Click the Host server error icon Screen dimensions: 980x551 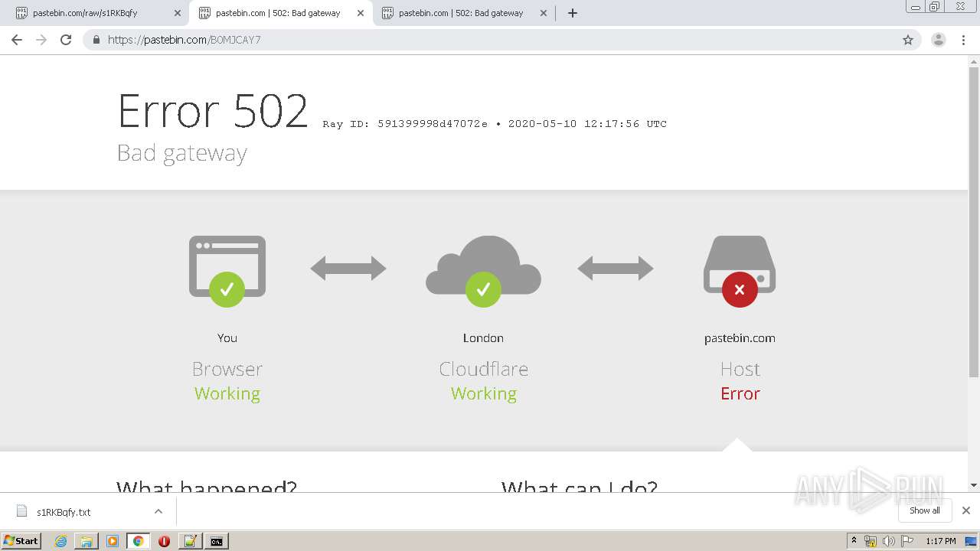pyautogui.click(x=740, y=271)
